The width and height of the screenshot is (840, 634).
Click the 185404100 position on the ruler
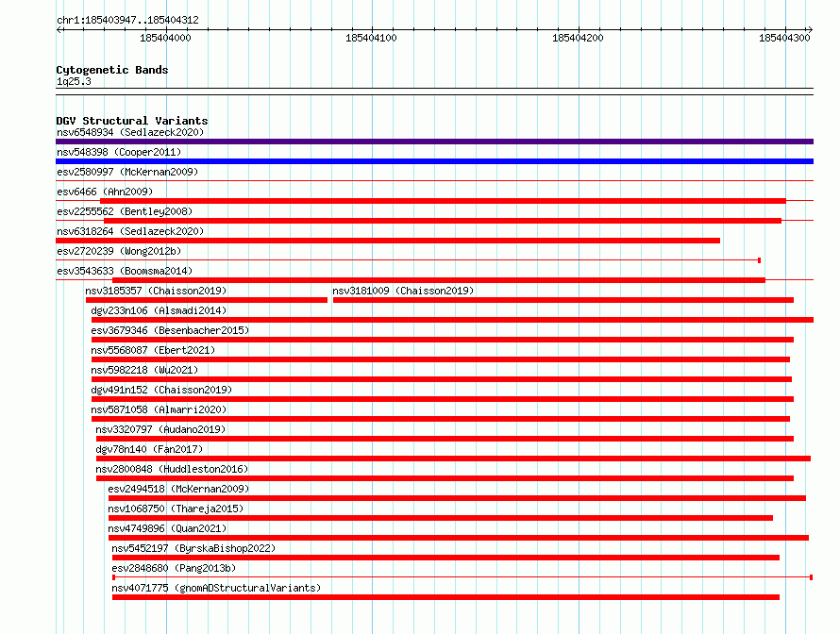click(371, 38)
